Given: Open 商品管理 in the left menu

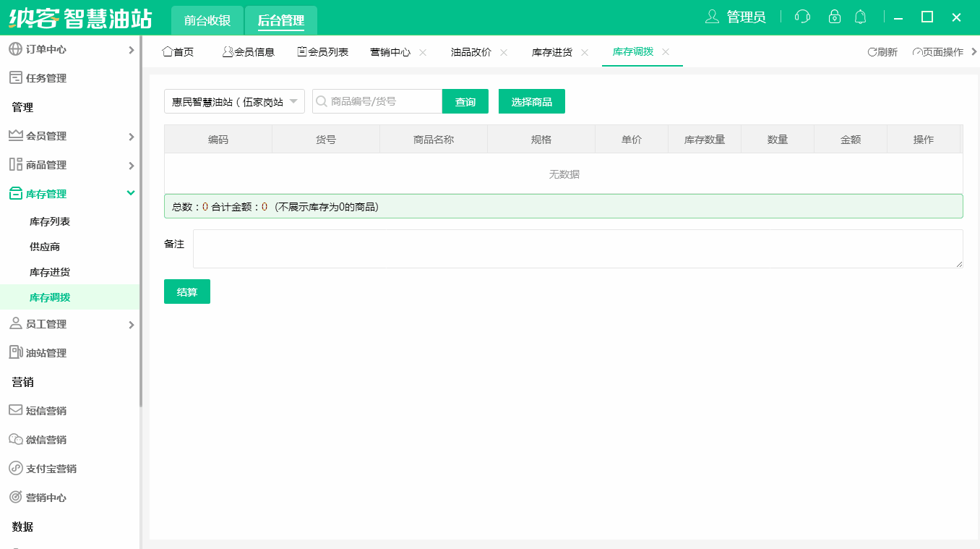Looking at the screenshot, I should point(46,164).
